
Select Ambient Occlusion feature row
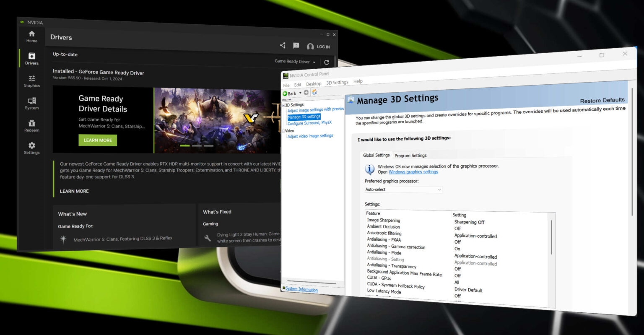[384, 227]
